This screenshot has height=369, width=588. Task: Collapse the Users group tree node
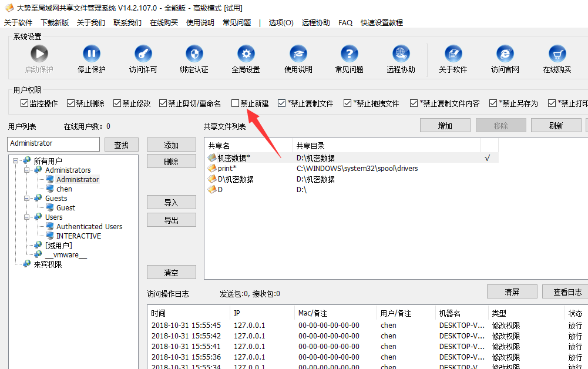tap(27, 217)
